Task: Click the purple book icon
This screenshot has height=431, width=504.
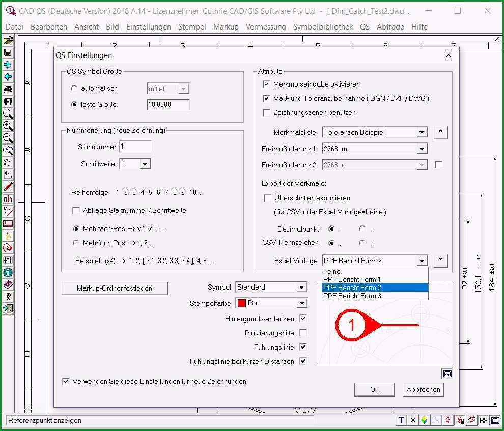Action: [8, 284]
